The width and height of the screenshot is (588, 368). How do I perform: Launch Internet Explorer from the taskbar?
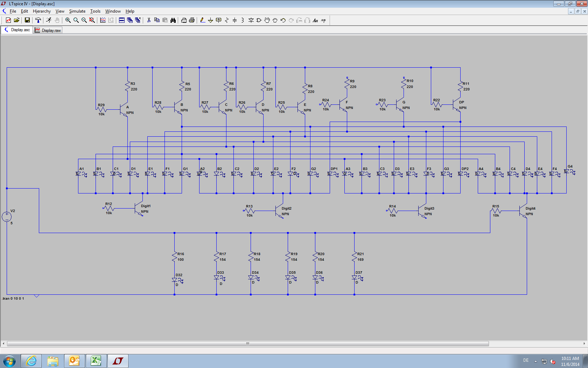point(31,361)
